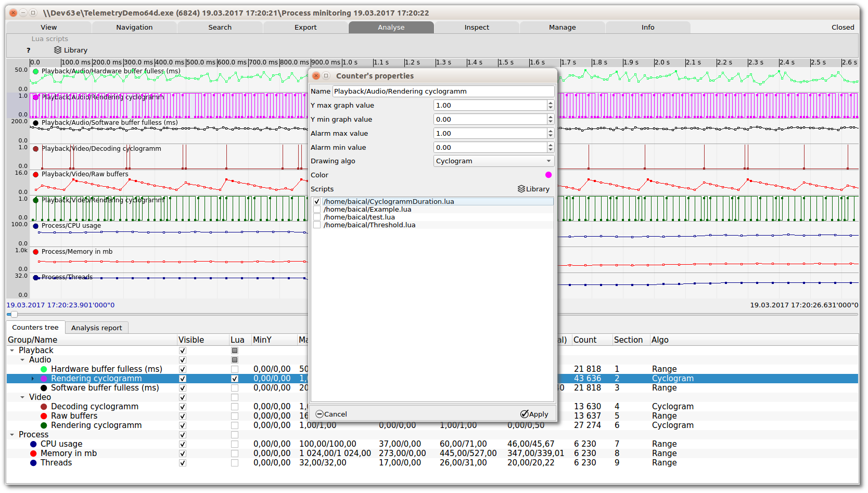The image size is (868, 493).
Task: Click the black Software buffer fulless color dot
Action: (x=44, y=388)
